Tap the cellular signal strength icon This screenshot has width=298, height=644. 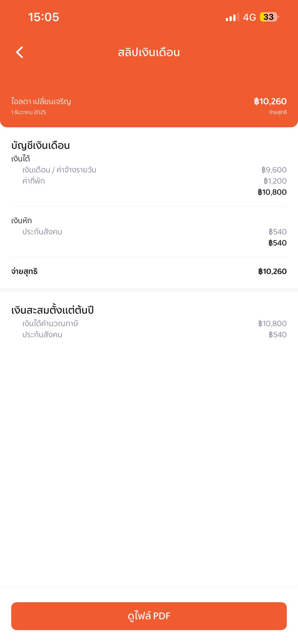click(232, 17)
